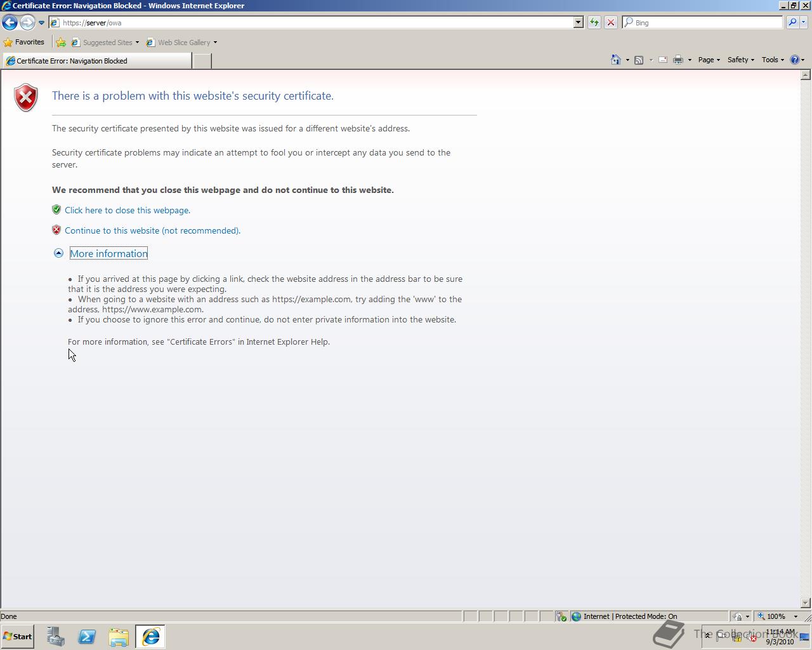Open a new tab with the blank tab button
Image resolution: width=812 pixels, height=650 pixels.
[x=202, y=61]
